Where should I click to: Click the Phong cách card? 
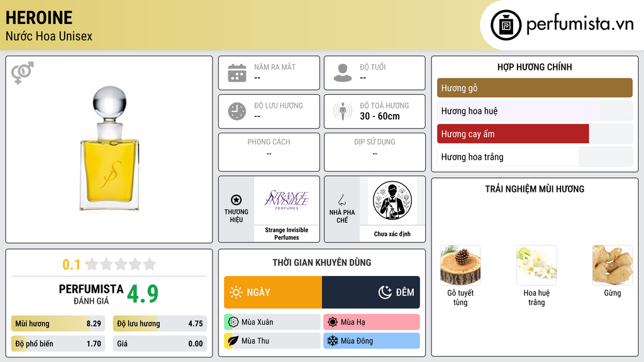(269, 152)
